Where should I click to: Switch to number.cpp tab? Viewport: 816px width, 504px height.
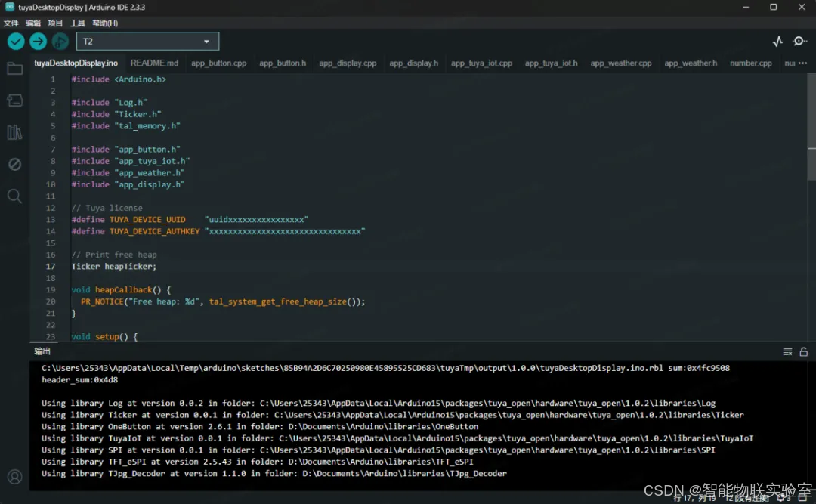(x=750, y=63)
